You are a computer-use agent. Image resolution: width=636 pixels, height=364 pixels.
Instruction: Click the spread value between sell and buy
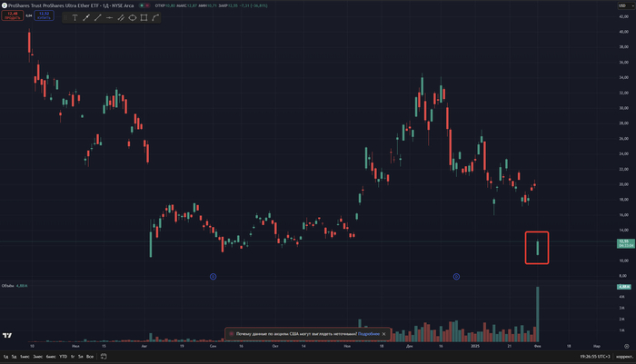[29, 15]
